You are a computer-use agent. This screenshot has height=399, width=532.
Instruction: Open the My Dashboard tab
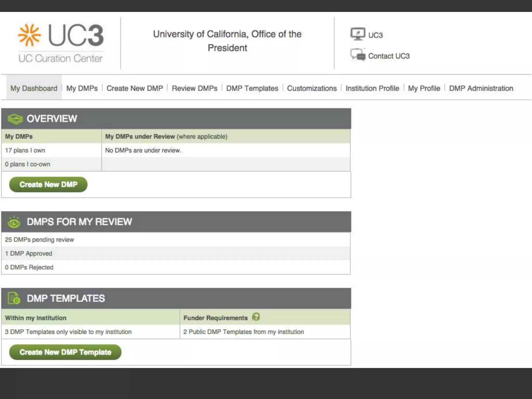click(x=34, y=88)
